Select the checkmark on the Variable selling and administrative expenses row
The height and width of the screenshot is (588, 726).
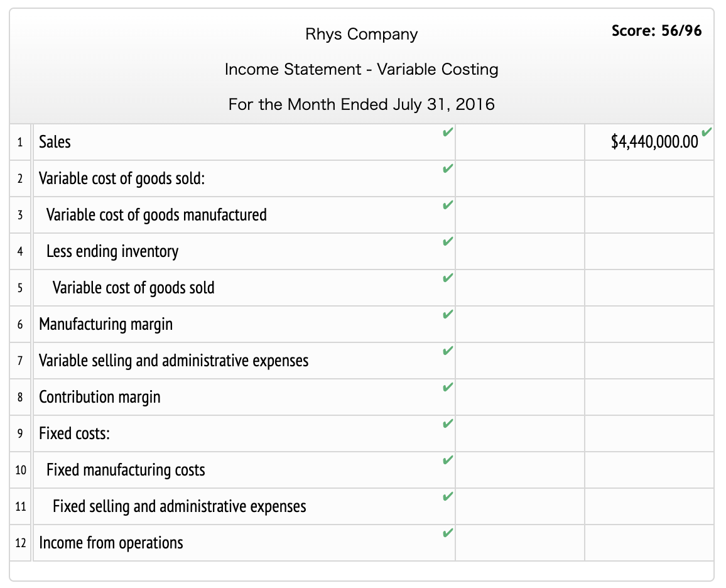click(448, 351)
